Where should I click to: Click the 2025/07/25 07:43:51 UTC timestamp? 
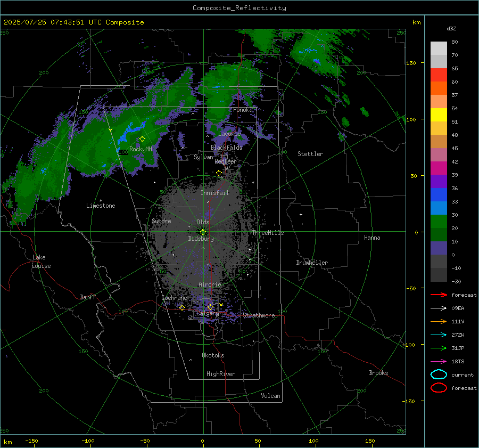pyautogui.click(x=53, y=22)
